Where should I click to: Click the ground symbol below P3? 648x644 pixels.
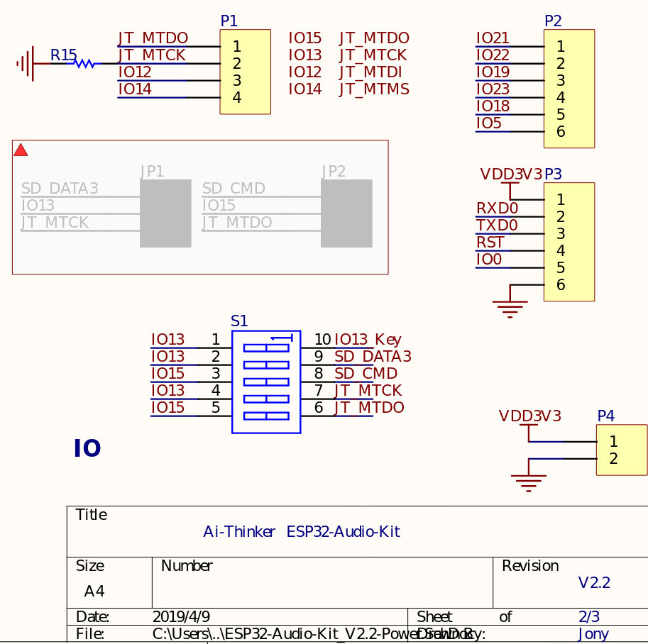(510, 309)
